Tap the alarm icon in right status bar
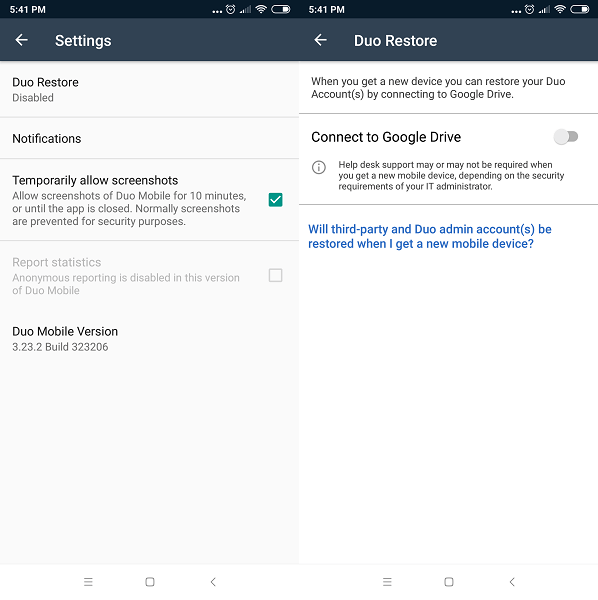Image resolution: width=598 pixels, height=600 pixels. (x=530, y=9)
